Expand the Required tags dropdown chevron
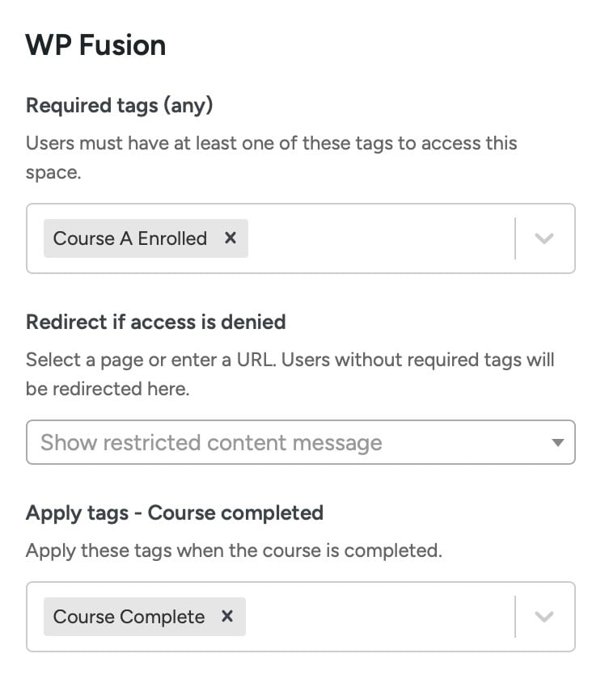Screen dimensions: 605x700 coord(544,238)
